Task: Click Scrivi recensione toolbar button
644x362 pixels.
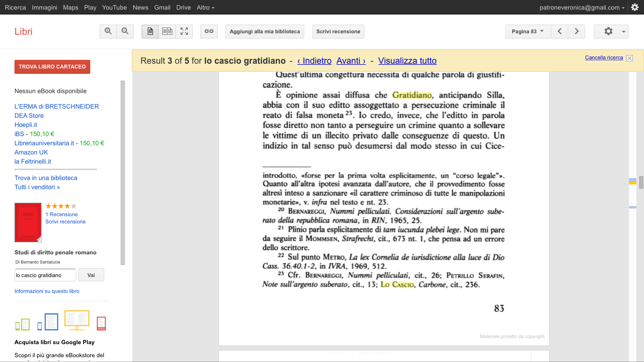Action: tap(338, 31)
